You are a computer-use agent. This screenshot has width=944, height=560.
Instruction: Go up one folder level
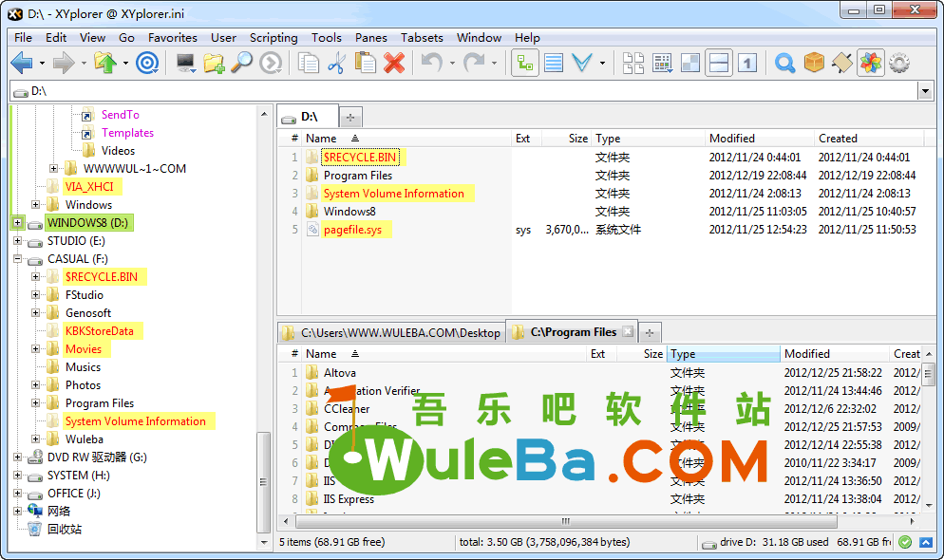105,63
